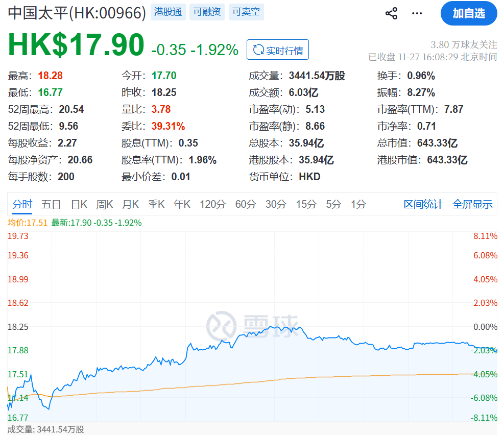This screenshot has width=504, height=435.
Task: Open the 周K candlestick tab
Action: pyautogui.click(x=105, y=204)
